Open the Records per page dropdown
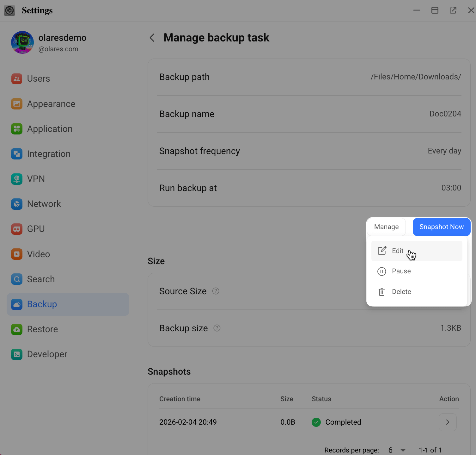476x455 pixels. [396, 450]
